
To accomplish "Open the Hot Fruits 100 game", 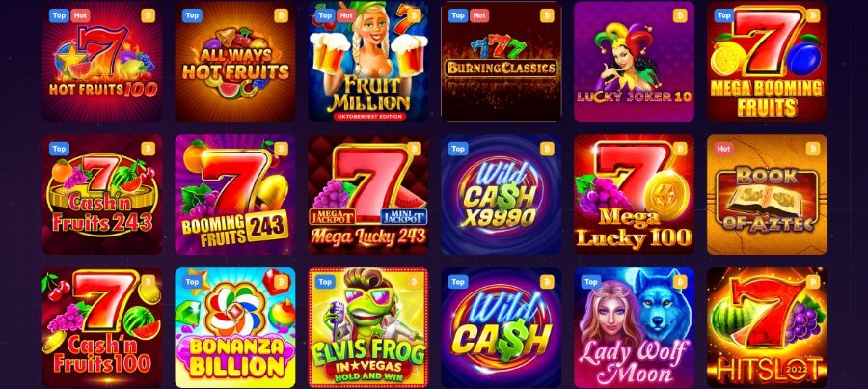I will coord(102,61).
